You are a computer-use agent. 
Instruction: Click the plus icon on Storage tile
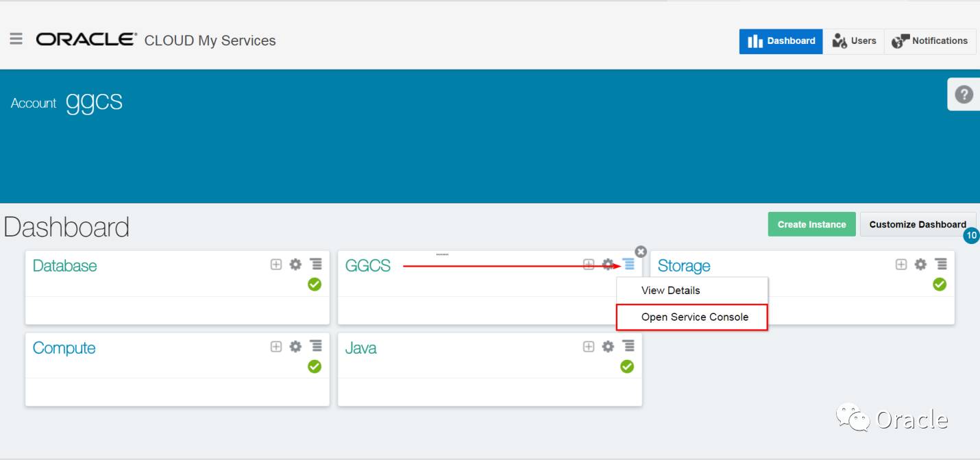point(901,264)
